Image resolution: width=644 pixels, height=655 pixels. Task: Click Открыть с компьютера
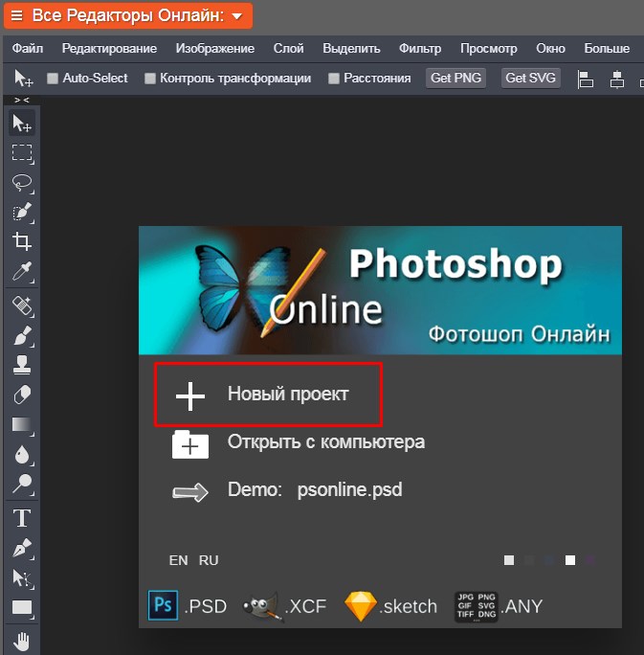[x=326, y=442]
